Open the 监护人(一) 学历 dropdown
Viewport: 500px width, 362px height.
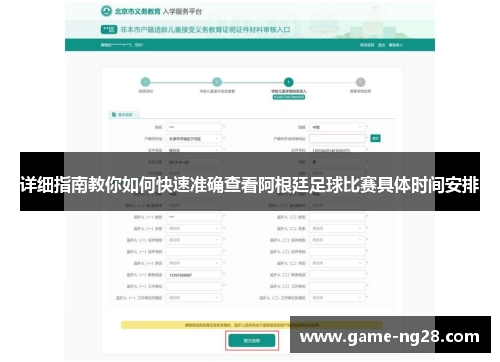tap(194, 263)
